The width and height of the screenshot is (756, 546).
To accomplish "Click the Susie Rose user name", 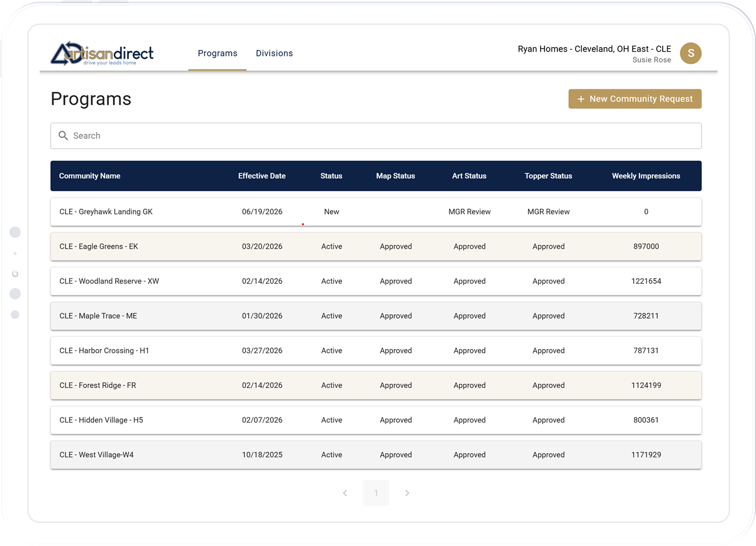I will click(x=651, y=59).
